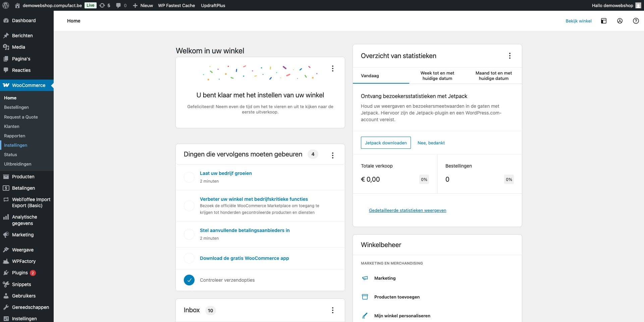Switch to Week tot en met huidige datum

pos(437,76)
